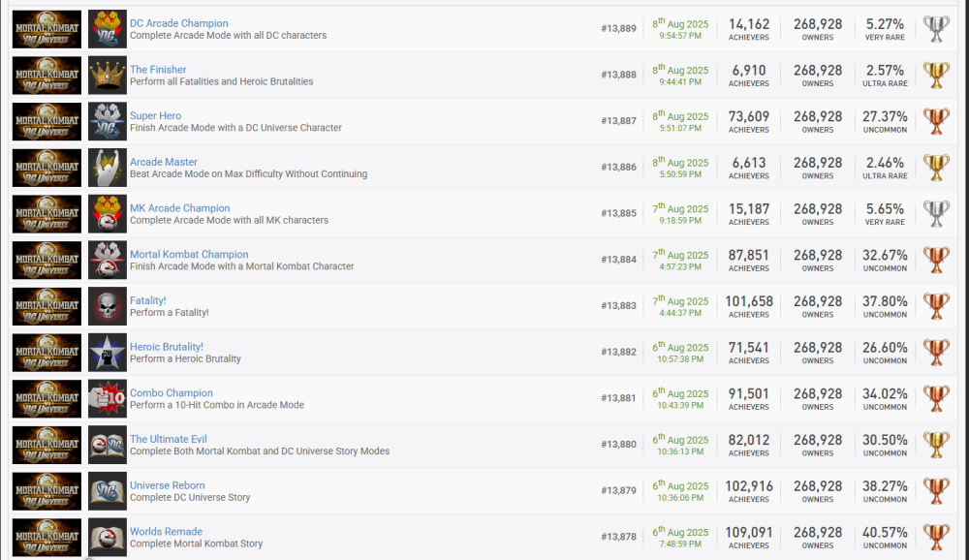The height and width of the screenshot is (560, 969).
Task: Click the Heroic Brutality! star icon
Action: tap(107, 353)
